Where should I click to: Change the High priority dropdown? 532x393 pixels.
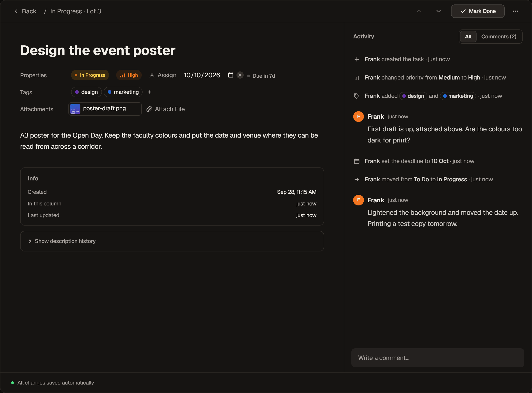click(x=129, y=75)
